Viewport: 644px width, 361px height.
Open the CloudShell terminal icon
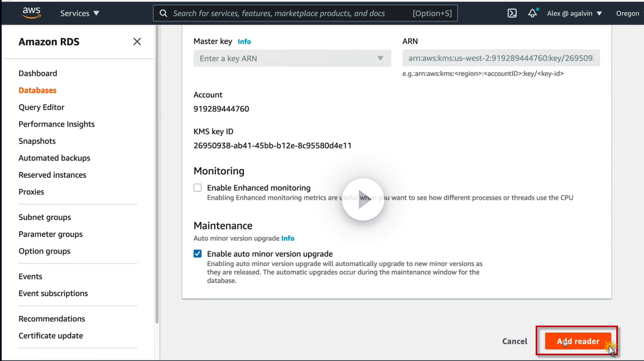pyautogui.click(x=512, y=13)
